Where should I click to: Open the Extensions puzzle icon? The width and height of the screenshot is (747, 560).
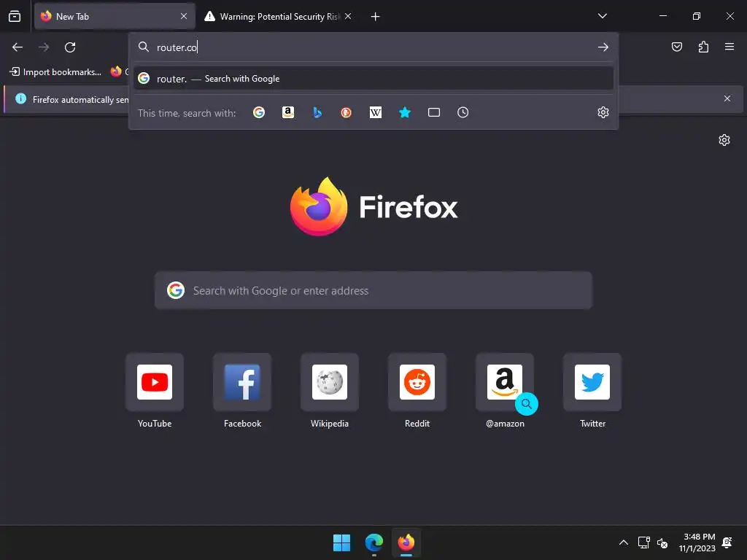[703, 47]
